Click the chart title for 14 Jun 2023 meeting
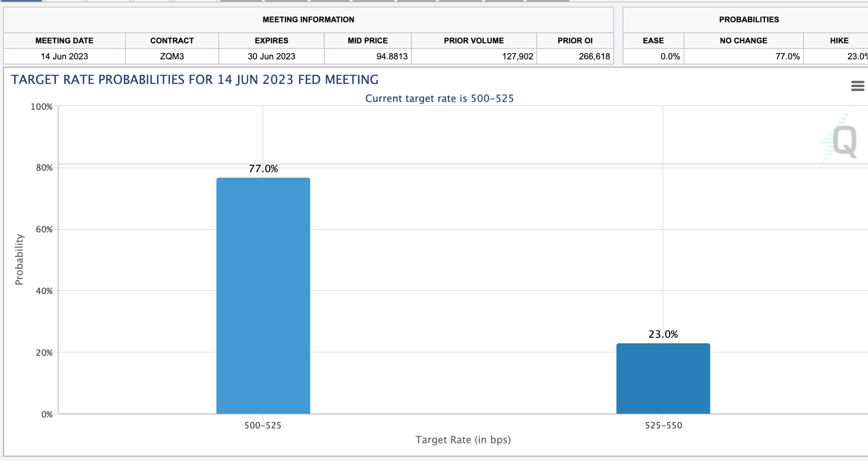The height and width of the screenshot is (461, 868). coord(195,80)
